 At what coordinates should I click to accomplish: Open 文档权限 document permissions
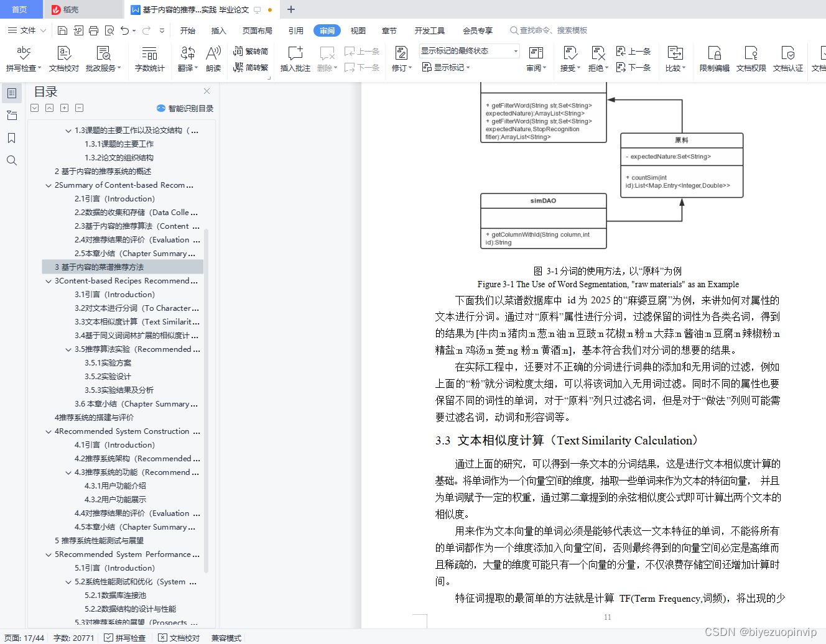[x=751, y=59]
